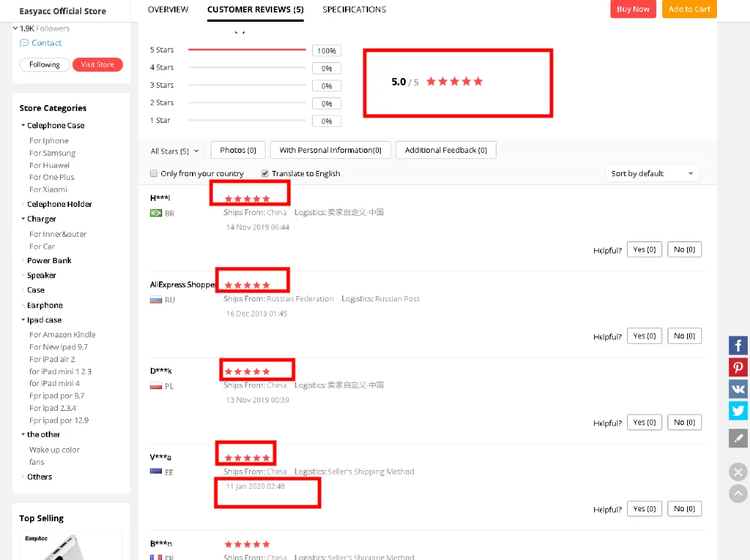The height and width of the screenshot is (560, 750).
Task: Open the For Huawei category link
Action: click(x=49, y=165)
